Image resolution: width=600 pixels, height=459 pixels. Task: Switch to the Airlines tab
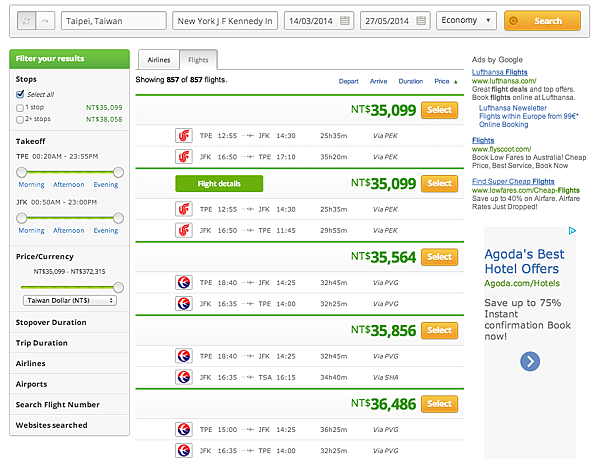159,60
